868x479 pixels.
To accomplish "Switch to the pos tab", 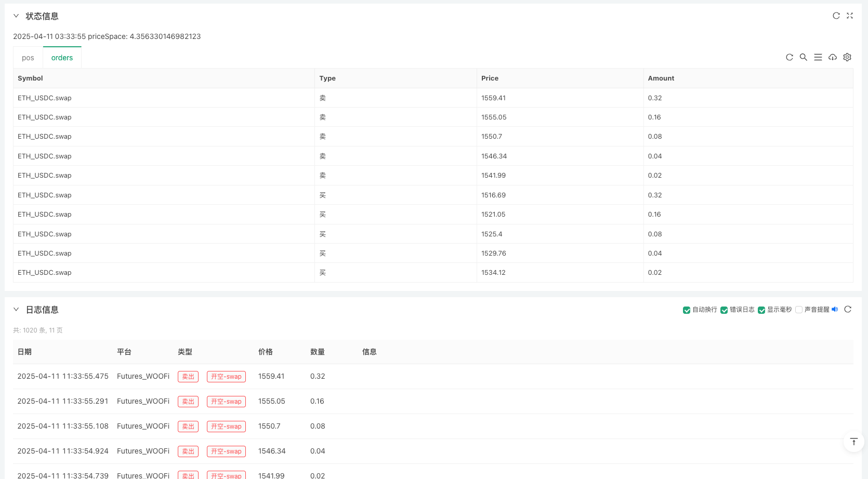I will (28, 58).
